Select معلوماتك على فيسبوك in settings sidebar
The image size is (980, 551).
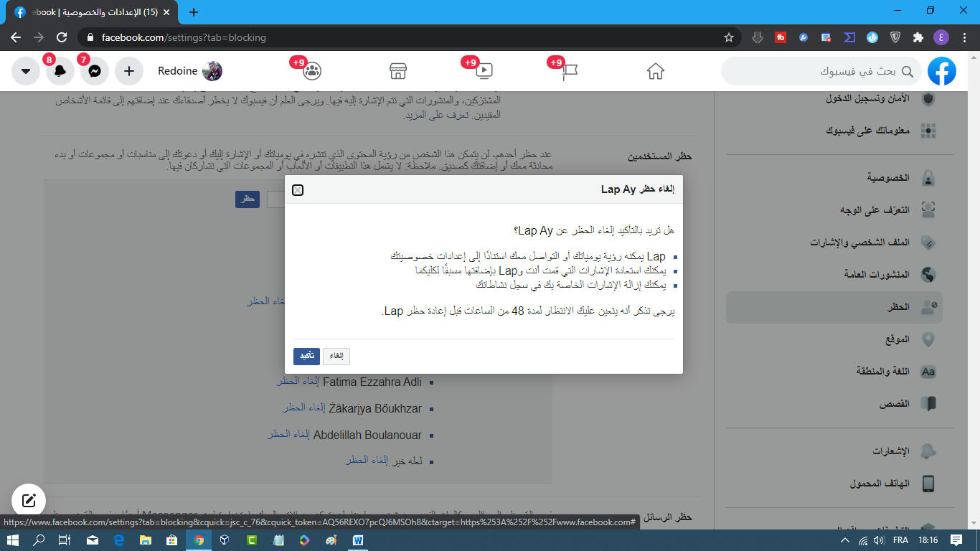click(834, 131)
